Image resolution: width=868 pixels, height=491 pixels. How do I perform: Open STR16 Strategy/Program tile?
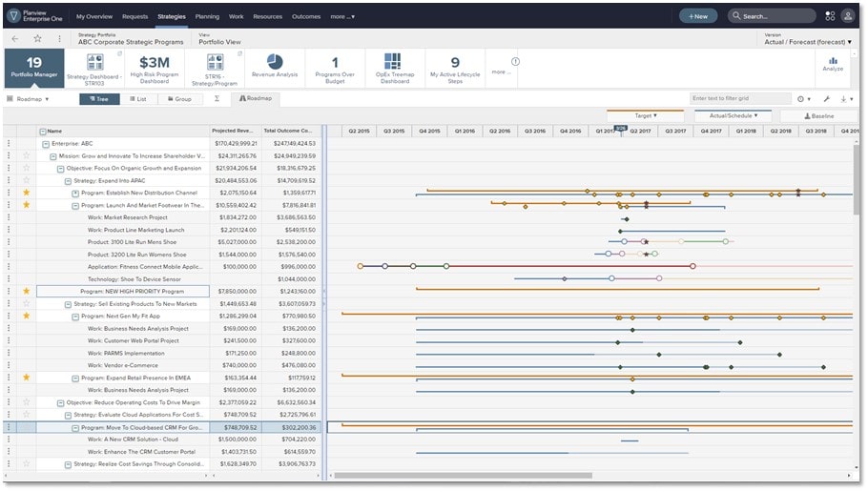[x=215, y=68]
